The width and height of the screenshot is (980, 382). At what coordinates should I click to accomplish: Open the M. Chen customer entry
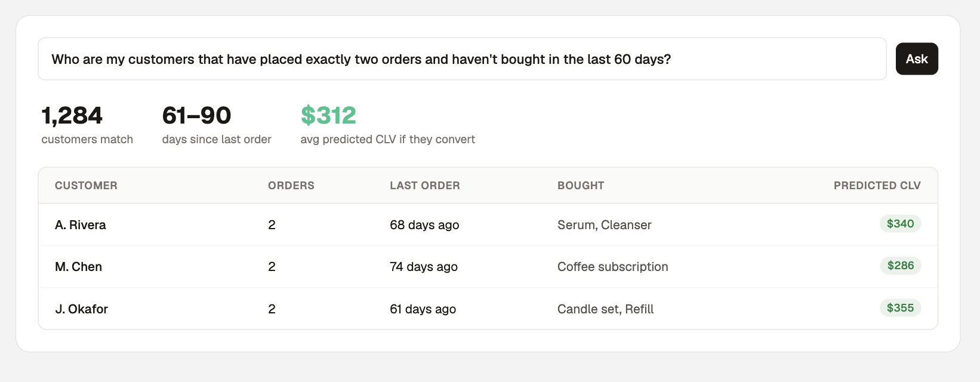pyautogui.click(x=78, y=267)
